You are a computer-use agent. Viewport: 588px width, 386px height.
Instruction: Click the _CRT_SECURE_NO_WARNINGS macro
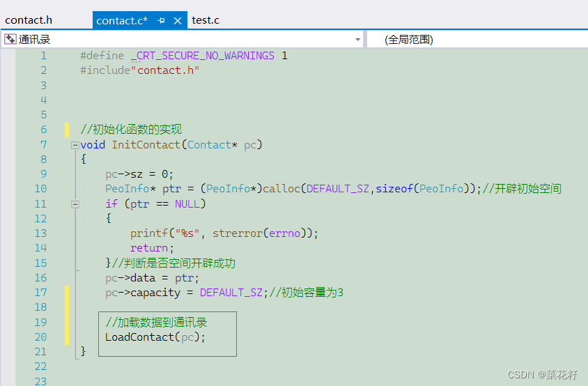203,56
